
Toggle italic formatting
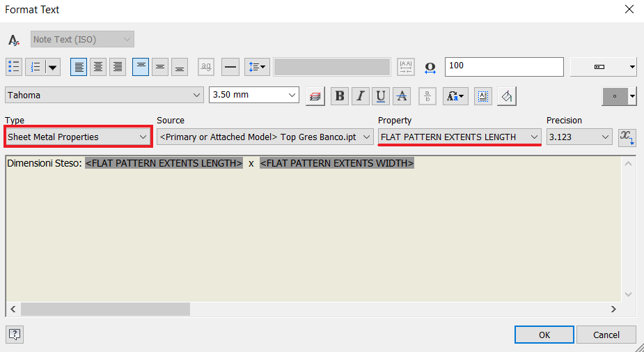click(360, 96)
